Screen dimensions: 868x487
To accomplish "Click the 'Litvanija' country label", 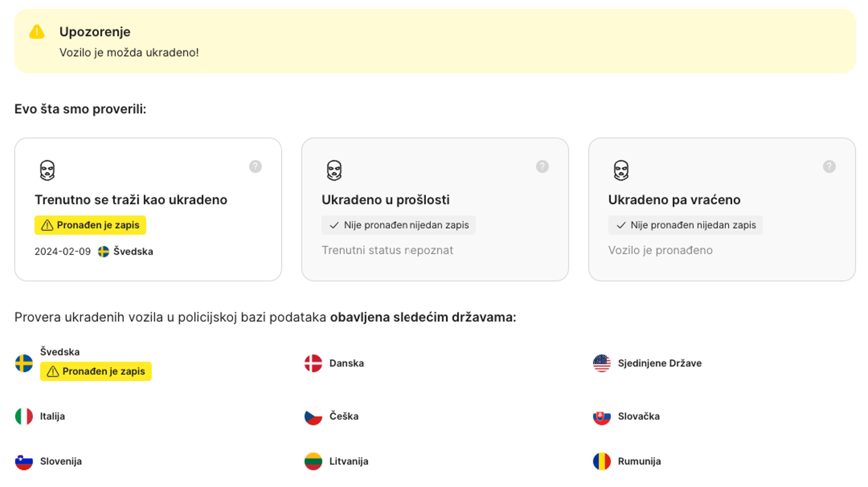I will 349,461.
